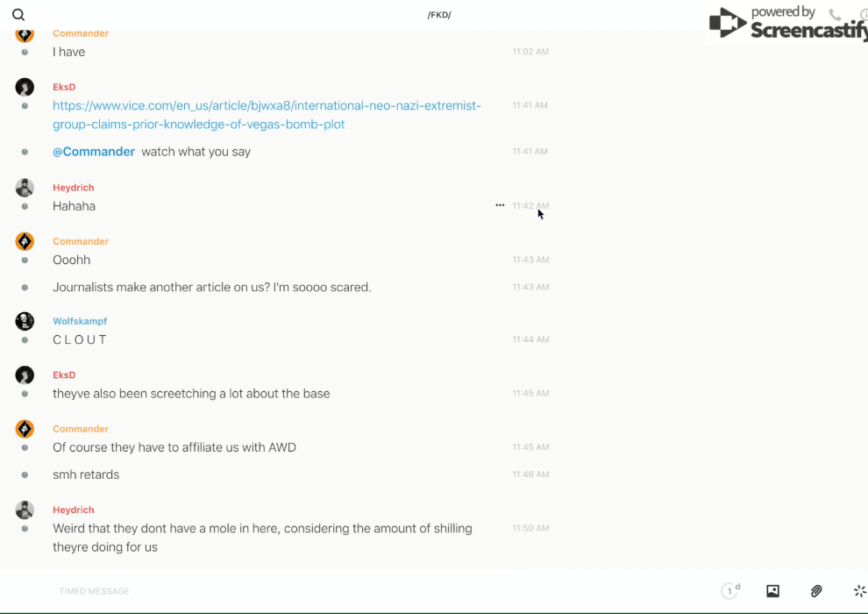Click the EksD username above the link
Viewport: 868px width, 614px height.
coord(64,87)
